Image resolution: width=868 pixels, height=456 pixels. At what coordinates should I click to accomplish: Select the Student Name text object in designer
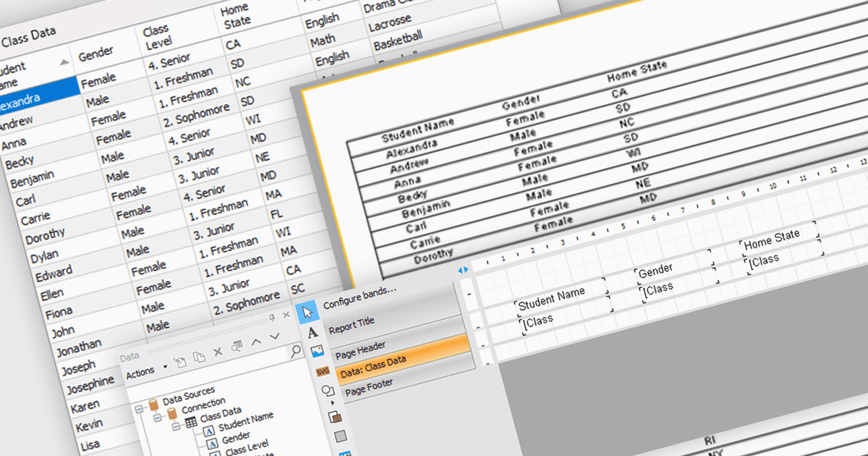[562, 298]
